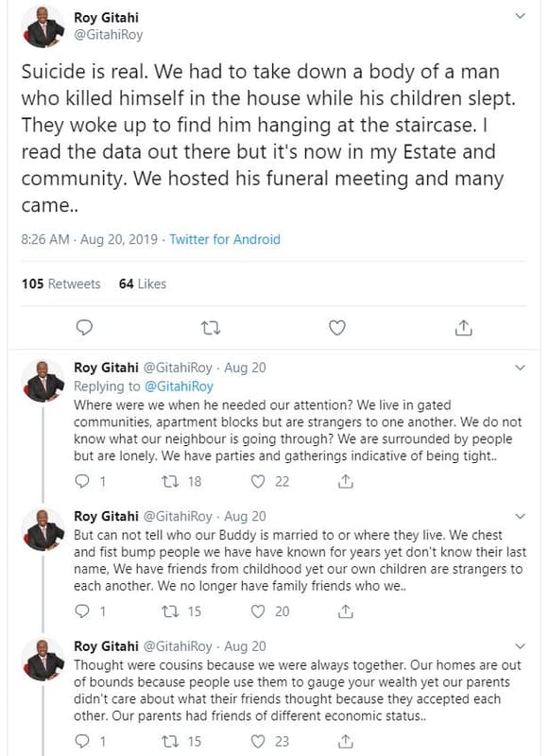Share the 'Where were we' reply
Viewport: 549px width, 756px height.
[342, 483]
